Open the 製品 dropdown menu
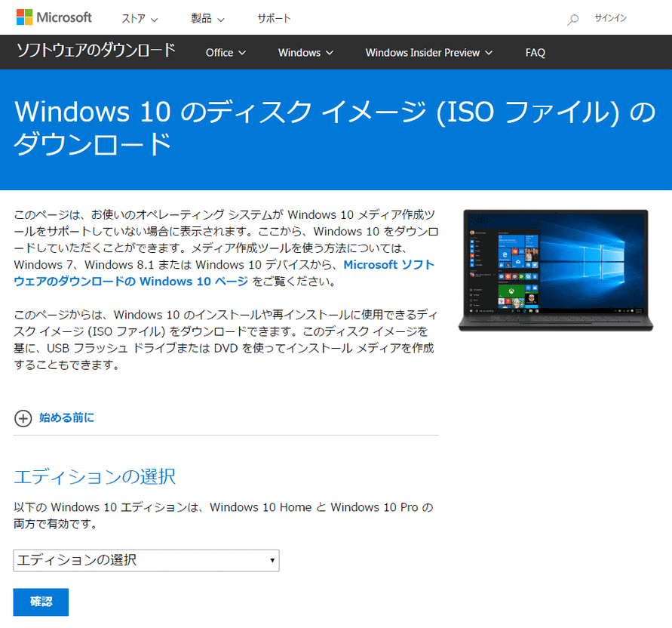This screenshot has height=628, width=672. pos(208,18)
